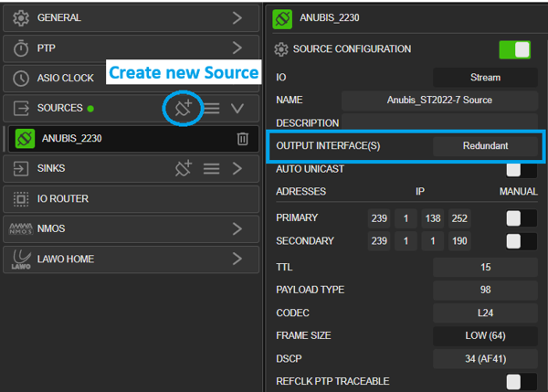
Task: Toggle REFCLK PTP TRACEABLE switch
Action: (x=522, y=382)
